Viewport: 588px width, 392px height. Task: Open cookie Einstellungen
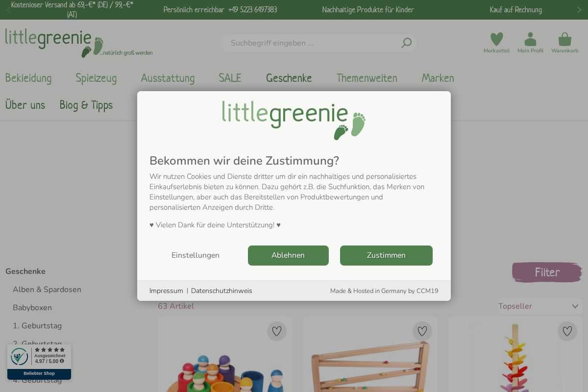click(x=196, y=255)
